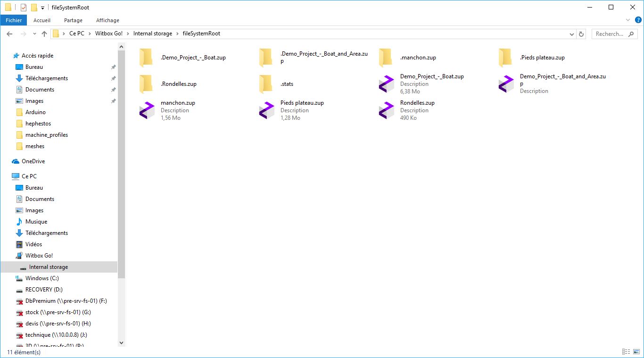Click the refresh button beside address bar
Screen dimensions: 644x358
coord(581,34)
